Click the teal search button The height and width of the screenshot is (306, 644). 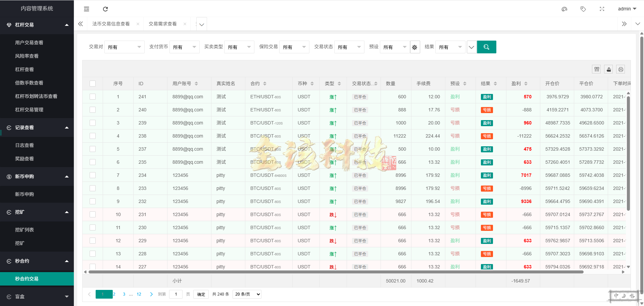(x=486, y=47)
